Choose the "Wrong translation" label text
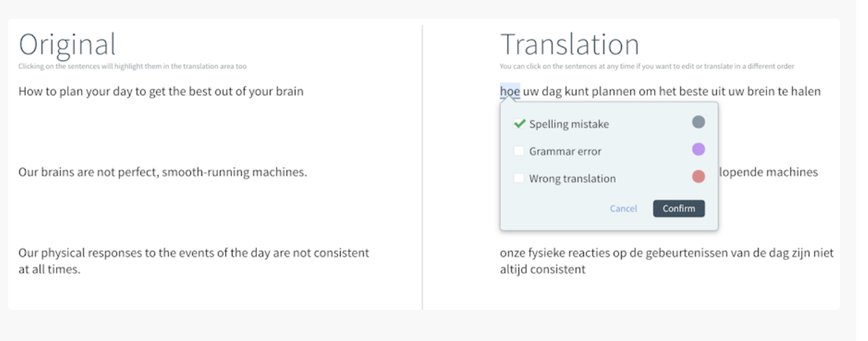Image resolution: width=868 pixels, height=341 pixels. click(x=572, y=179)
